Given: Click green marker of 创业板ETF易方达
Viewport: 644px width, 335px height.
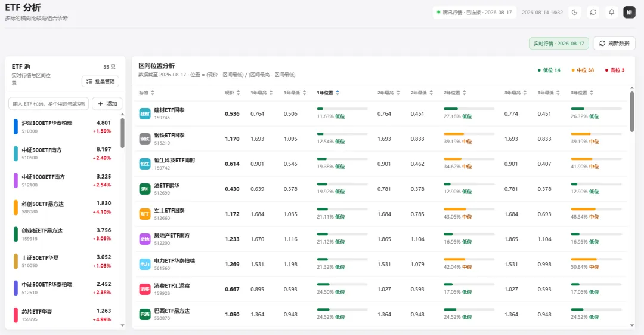Looking at the screenshot, I should [x=16, y=234].
